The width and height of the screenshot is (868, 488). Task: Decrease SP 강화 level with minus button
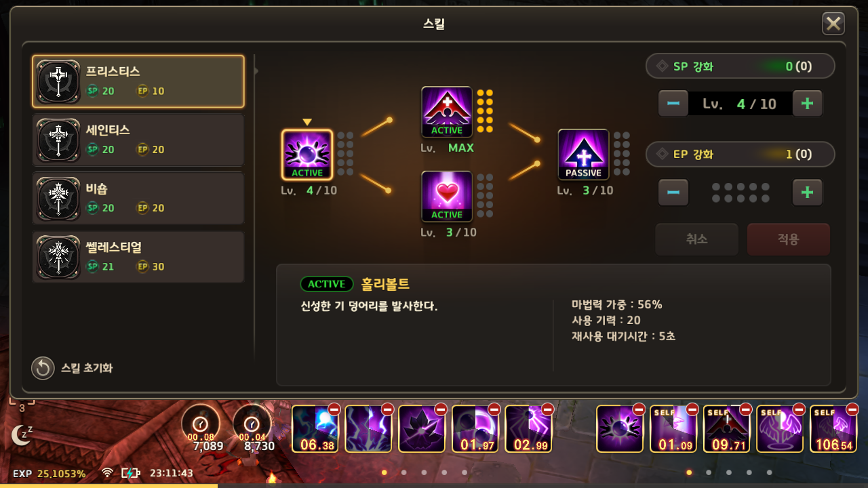pos(673,104)
